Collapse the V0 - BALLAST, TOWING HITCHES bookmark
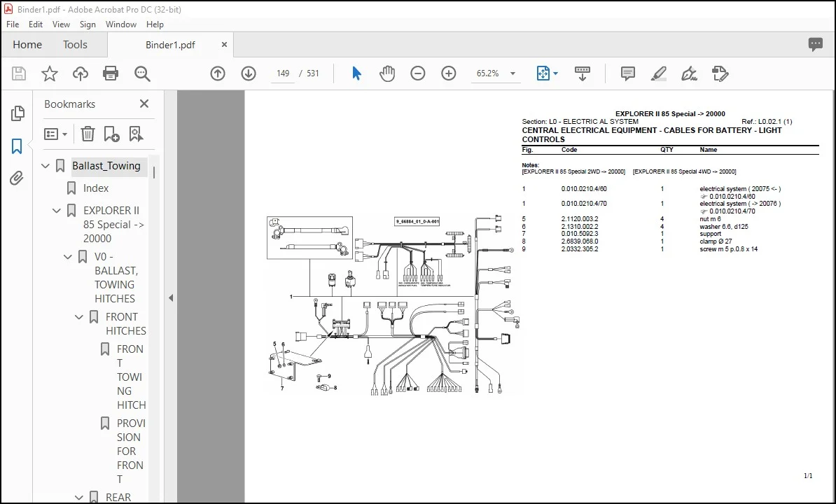 pyautogui.click(x=68, y=257)
